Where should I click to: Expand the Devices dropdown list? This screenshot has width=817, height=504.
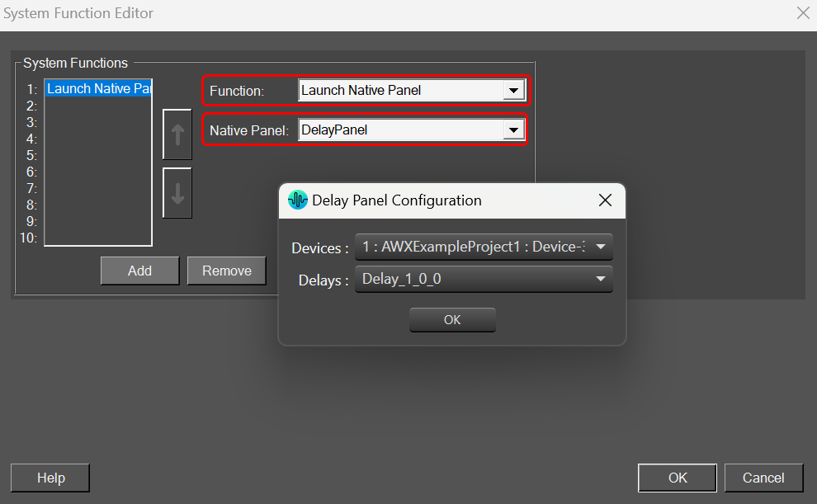pos(601,247)
